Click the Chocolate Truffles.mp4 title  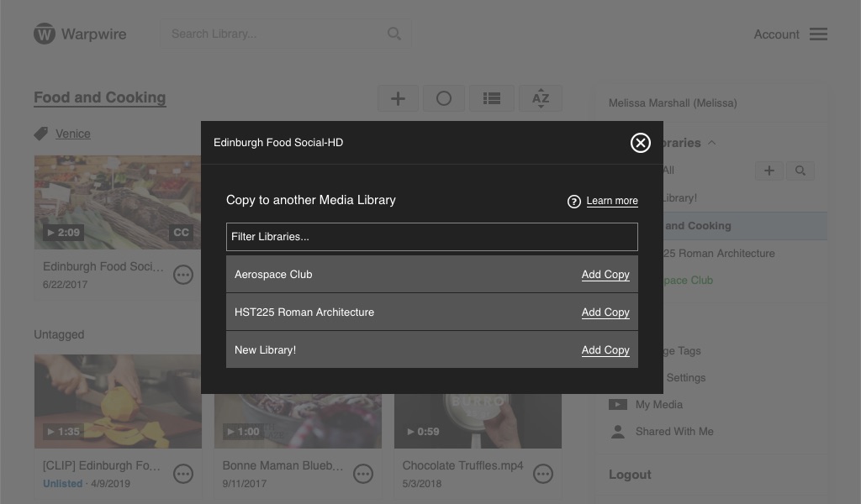coord(463,465)
